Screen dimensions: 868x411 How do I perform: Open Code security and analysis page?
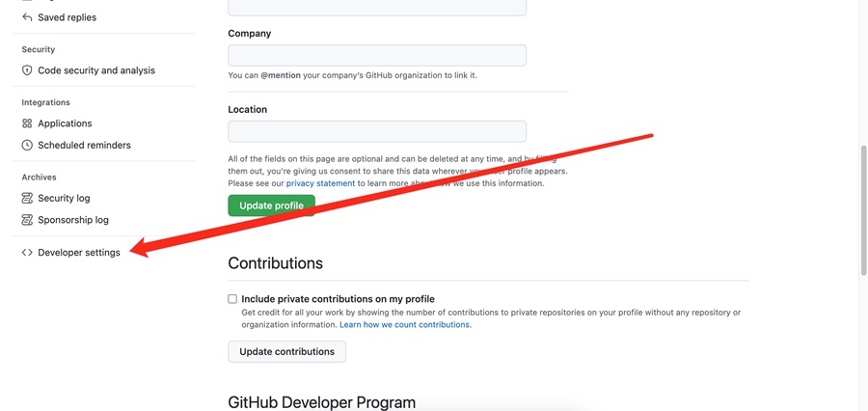pos(95,70)
